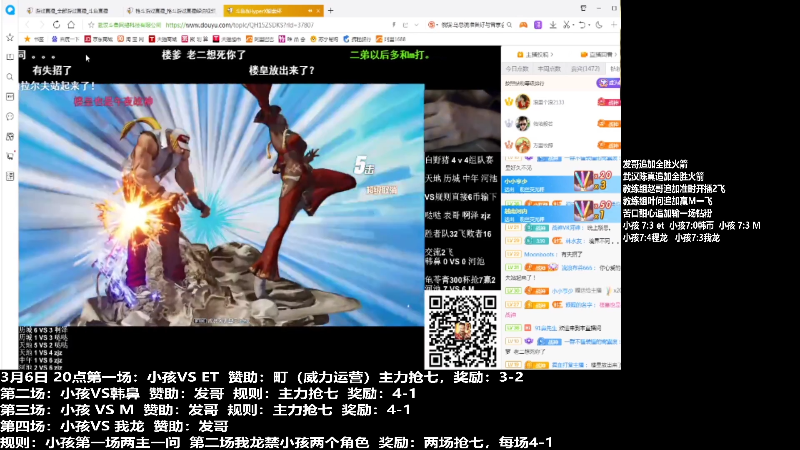The width and height of the screenshot is (800, 450).
Task: Switch to the first browser tab
Action: tap(70, 10)
